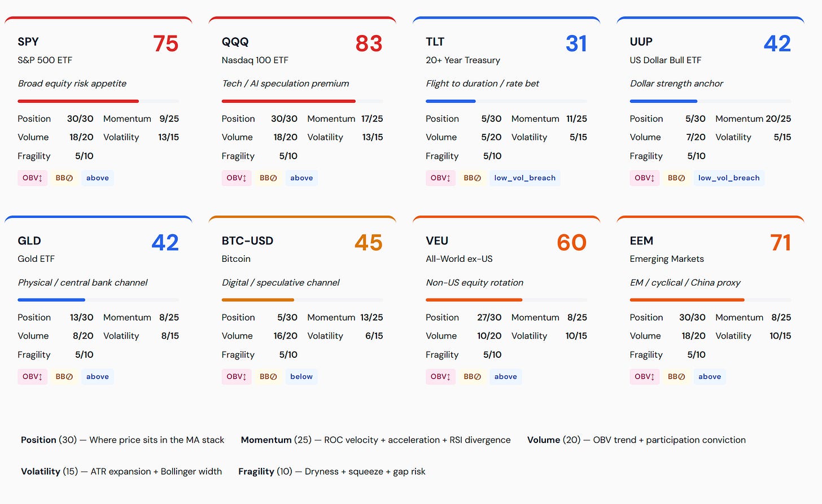Click the BB tag on the SPY card
The image size is (822, 504).
[64, 178]
